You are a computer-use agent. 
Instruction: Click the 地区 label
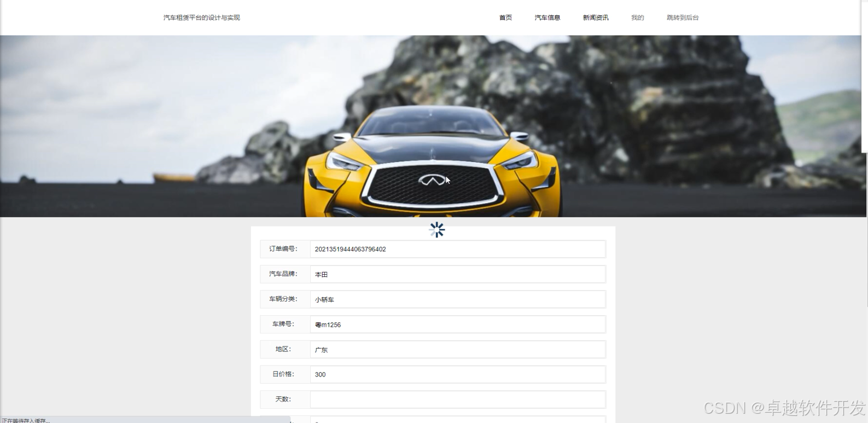(283, 350)
